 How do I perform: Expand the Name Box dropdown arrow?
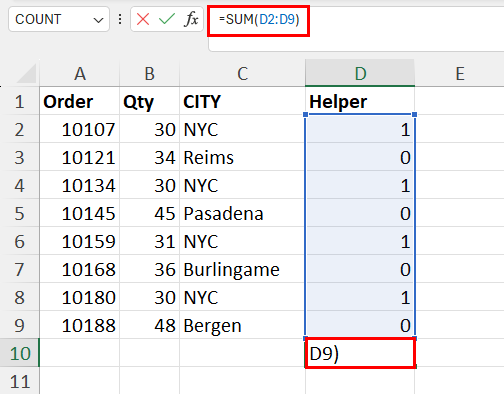(98, 20)
